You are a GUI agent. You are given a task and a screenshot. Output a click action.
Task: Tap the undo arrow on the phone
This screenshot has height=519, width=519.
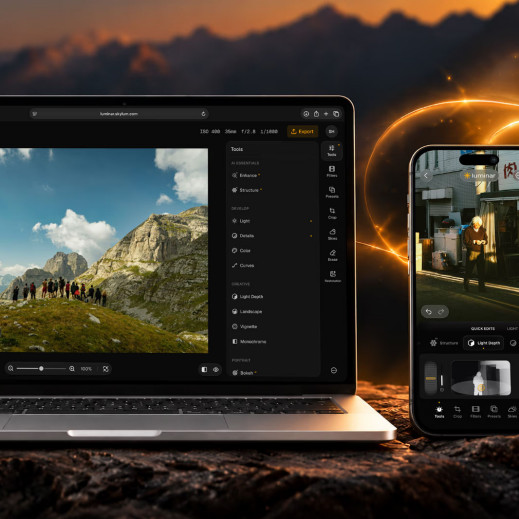coord(429,312)
